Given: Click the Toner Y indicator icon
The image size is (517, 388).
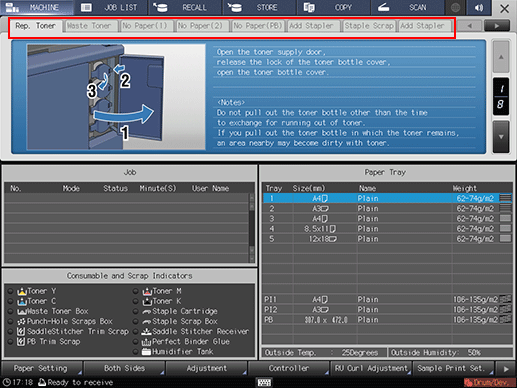Looking at the screenshot, I should click(22, 291).
